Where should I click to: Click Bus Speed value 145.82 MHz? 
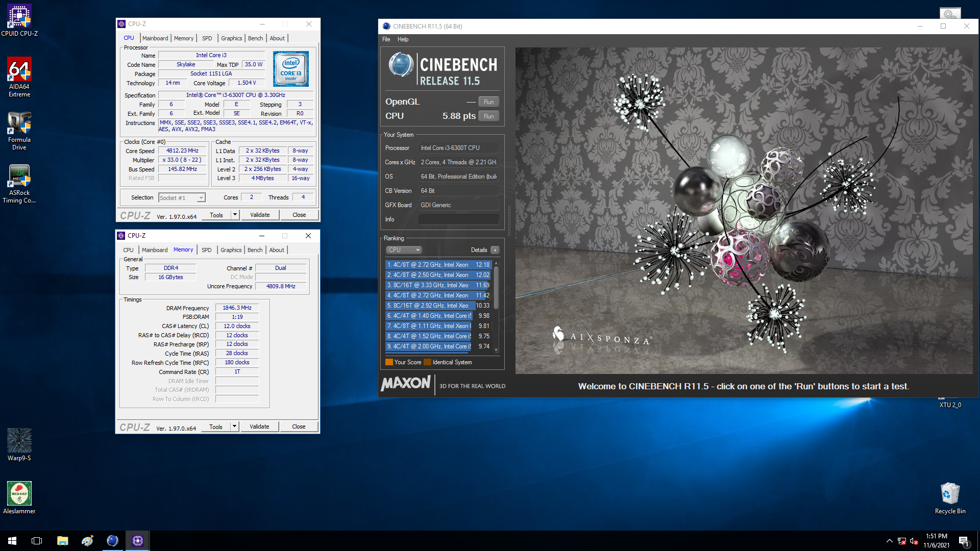[182, 169]
